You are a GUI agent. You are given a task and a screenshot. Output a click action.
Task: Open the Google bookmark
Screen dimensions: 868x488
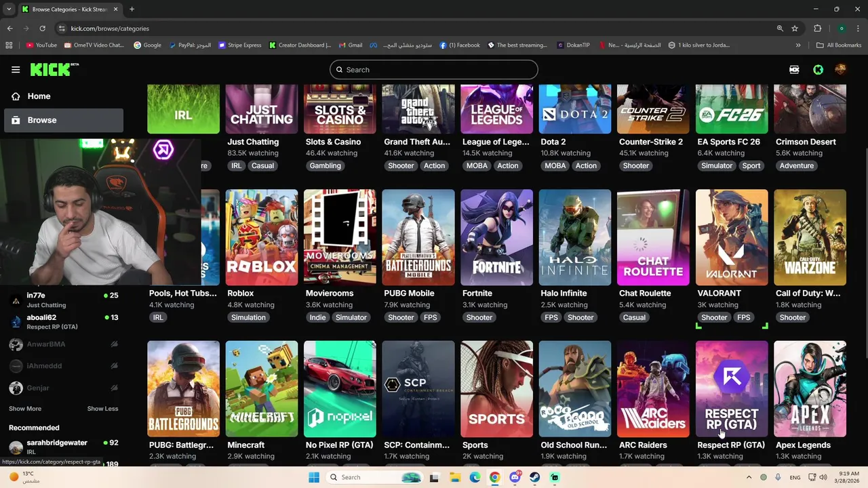pos(147,45)
